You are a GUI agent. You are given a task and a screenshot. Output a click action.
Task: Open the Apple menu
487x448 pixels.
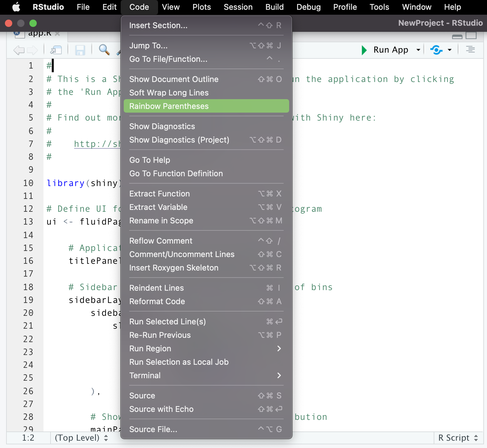(16, 7)
